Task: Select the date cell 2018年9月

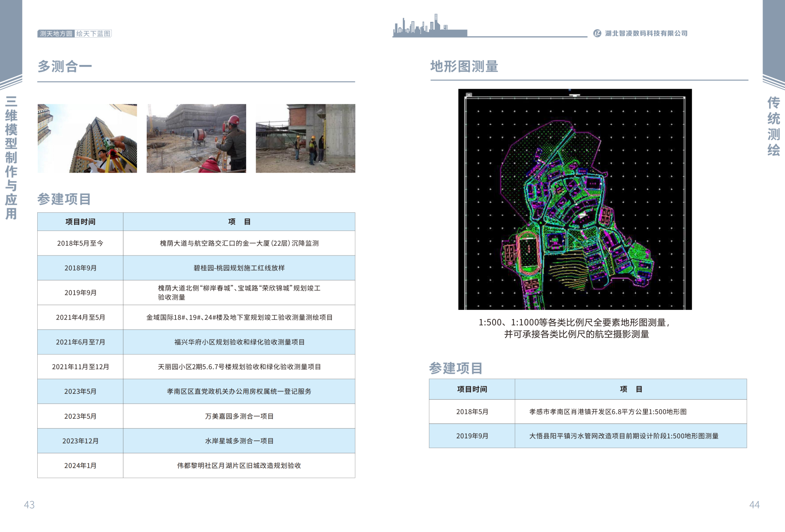Action: pyautogui.click(x=80, y=268)
